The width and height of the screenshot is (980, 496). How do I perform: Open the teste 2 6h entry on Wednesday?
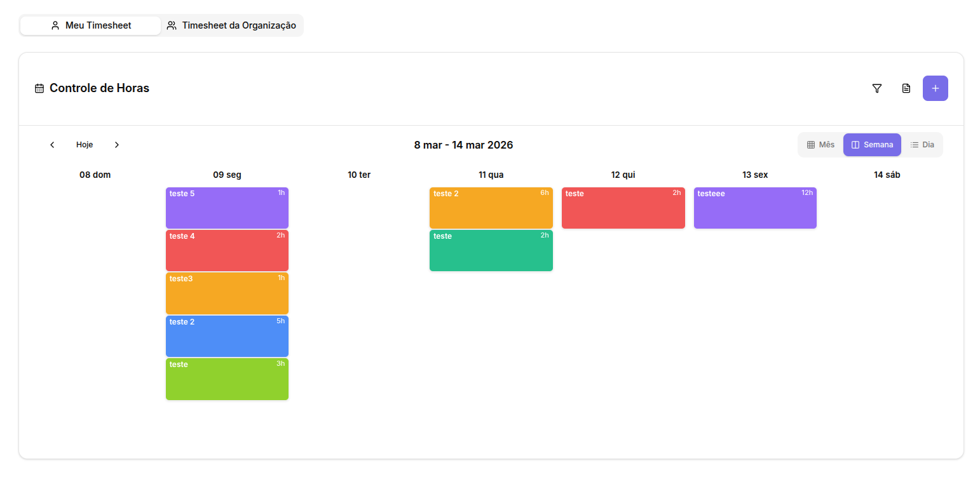[491, 208]
